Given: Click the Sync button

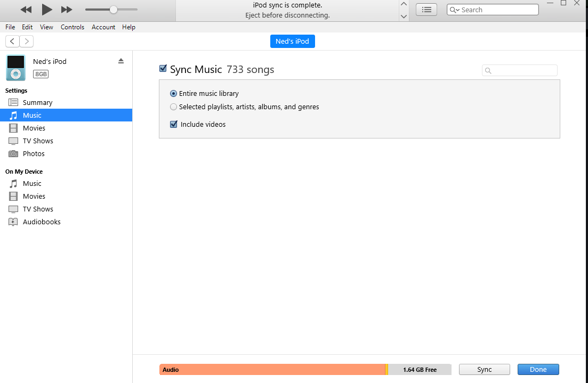Looking at the screenshot, I should pos(484,370).
